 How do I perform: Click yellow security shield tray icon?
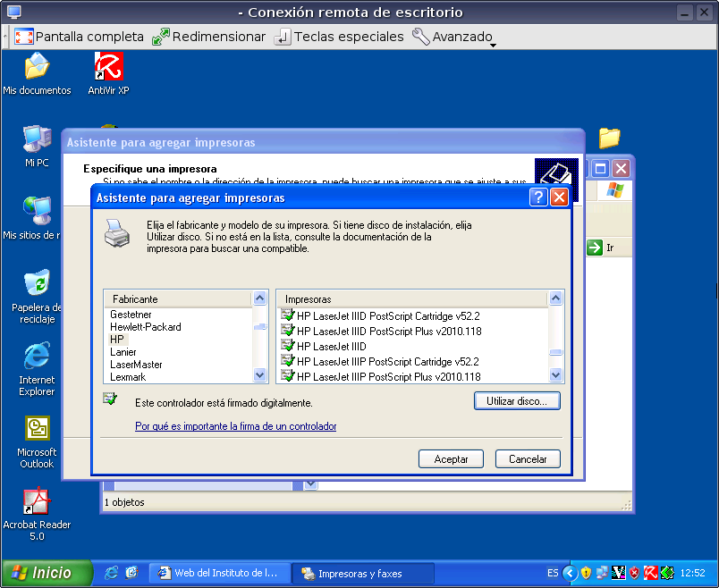click(586, 573)
